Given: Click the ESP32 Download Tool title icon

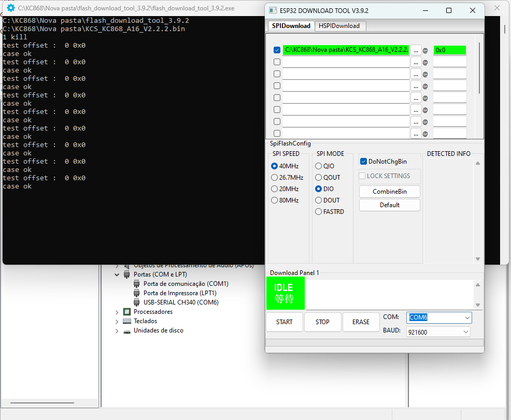Looking at the screenshot, I should point(274,10).
